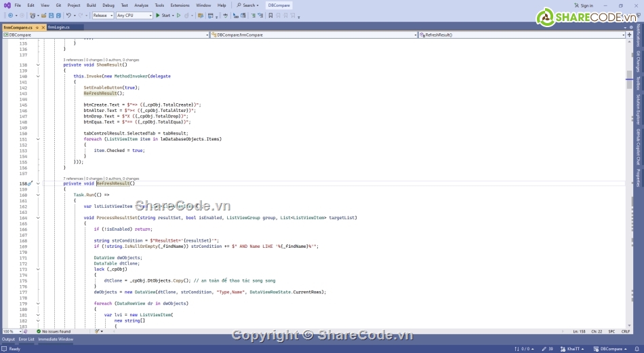This screenshot has height=353, width=644.
Task: Click the Save All toolbar icon
Action: pyautogui.click(x=58, y=15)
